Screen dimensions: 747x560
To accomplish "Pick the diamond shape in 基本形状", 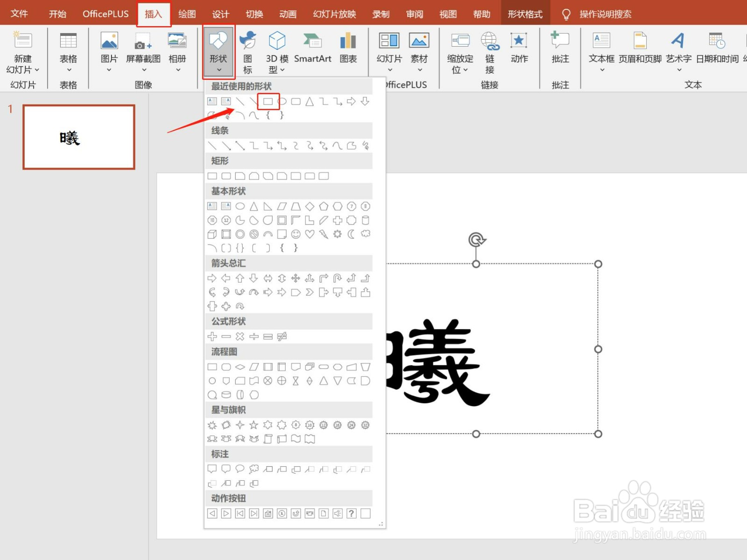I will point(310,206).
